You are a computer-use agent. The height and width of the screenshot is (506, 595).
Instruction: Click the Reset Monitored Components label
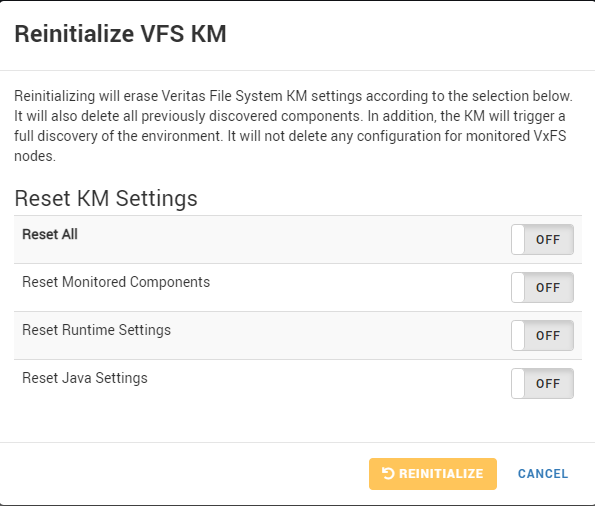tap(116, 282)
